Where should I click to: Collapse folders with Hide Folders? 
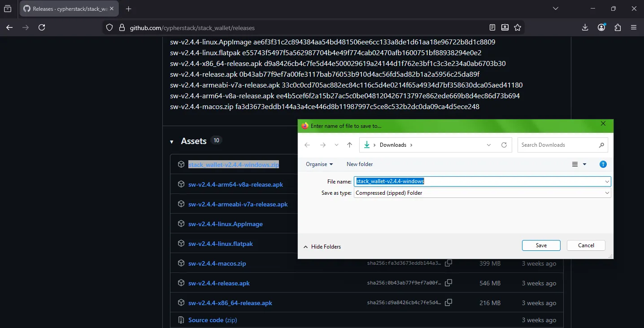point(322,247)
